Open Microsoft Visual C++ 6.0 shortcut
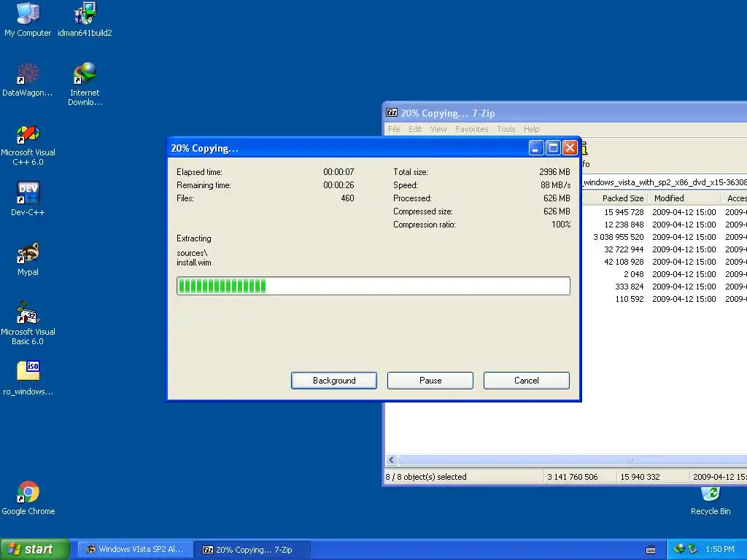This screenshot has height=560, width=747. [x=28, y=145]
